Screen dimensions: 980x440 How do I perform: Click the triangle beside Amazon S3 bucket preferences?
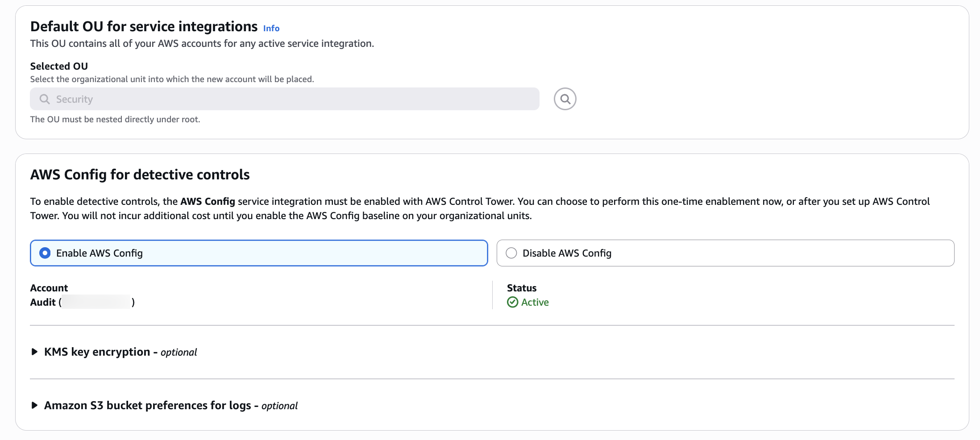pos(34,406)
